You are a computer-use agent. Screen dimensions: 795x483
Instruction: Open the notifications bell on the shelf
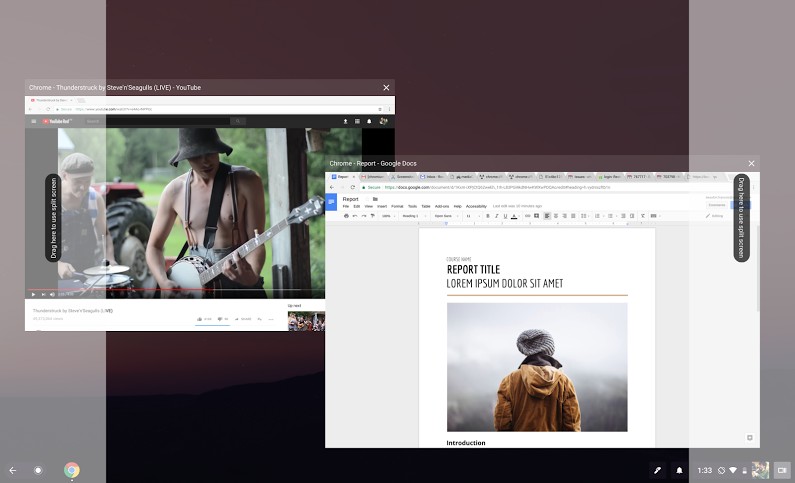(x=679, y=470)
